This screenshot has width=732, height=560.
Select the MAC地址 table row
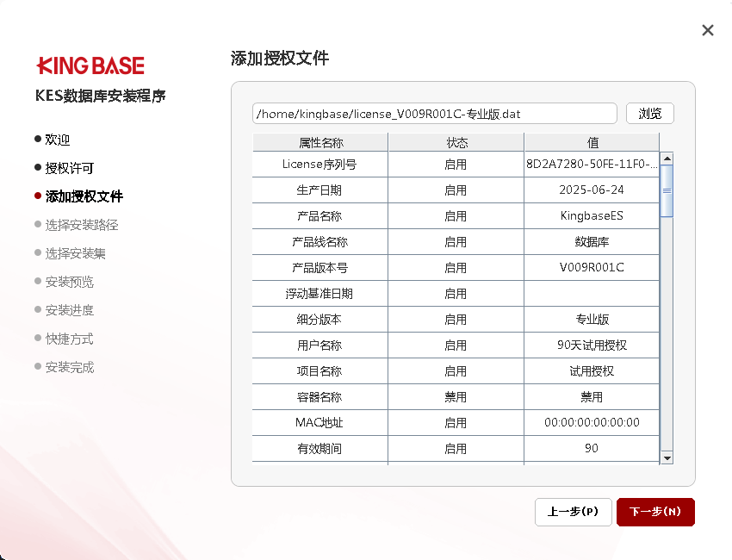[320, 422]
